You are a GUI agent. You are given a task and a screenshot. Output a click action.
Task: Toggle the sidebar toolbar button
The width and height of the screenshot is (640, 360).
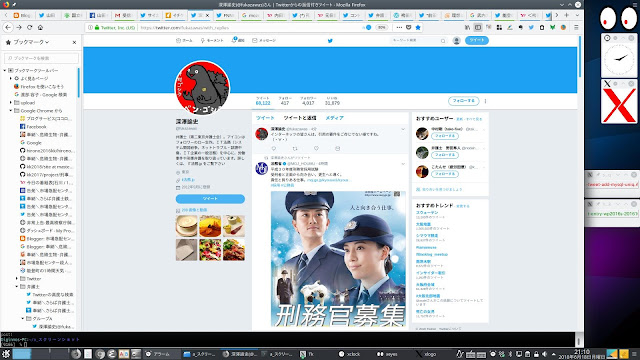pos(478,27)
